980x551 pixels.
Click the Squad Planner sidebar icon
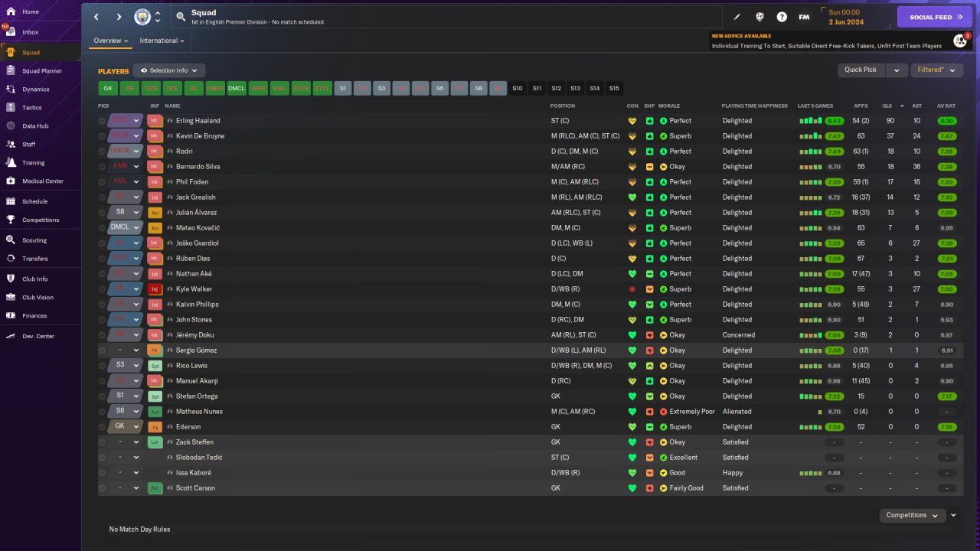11,70
